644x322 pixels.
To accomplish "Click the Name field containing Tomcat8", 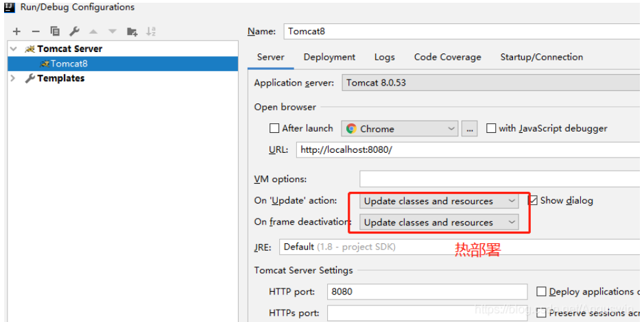I will (462, 32).
